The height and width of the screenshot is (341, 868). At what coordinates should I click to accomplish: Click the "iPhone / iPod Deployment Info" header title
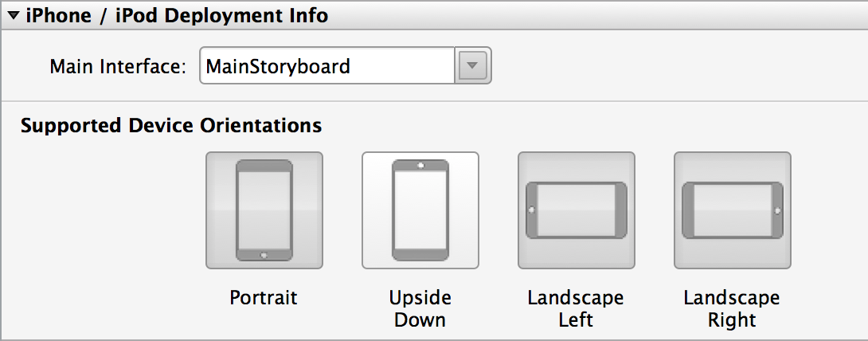pyautogui.click(x=177, y=16)
